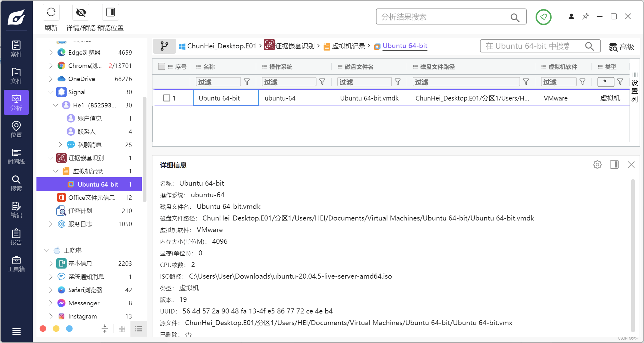Screen dimensions: 644x343
Task: Check the row 1 Ubuntu 64-bit checkbox
Action: (x=167, y=98)
